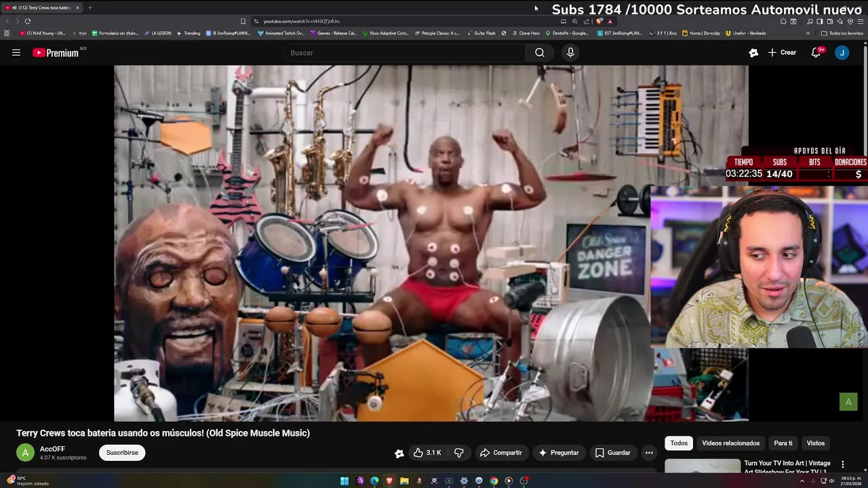The height and width of the screenshot is (488, 868).
Task: Open File Explorer from taskbar
Action: point(404,481)
